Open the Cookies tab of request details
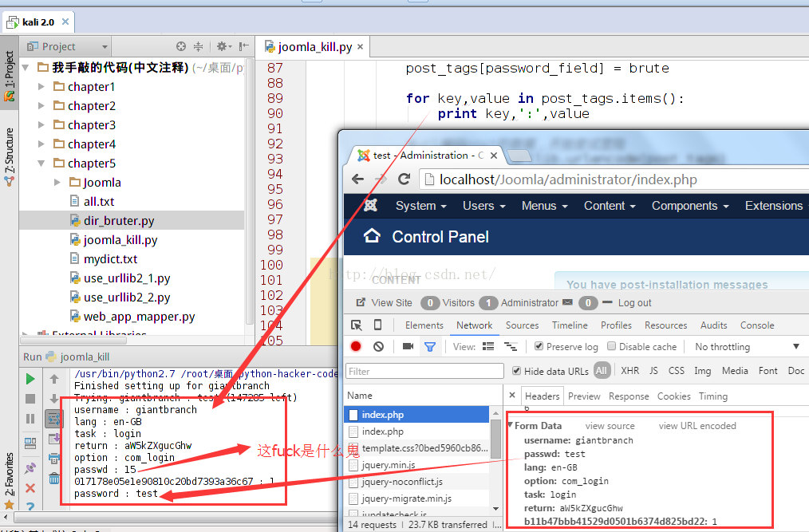 674,396
